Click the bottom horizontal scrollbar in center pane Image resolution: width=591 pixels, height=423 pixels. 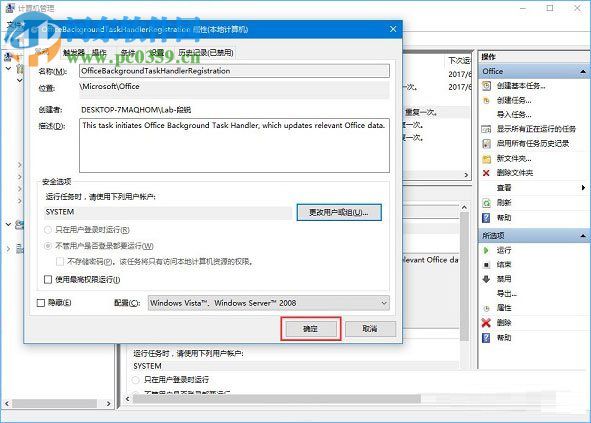(x=277, y=399)
